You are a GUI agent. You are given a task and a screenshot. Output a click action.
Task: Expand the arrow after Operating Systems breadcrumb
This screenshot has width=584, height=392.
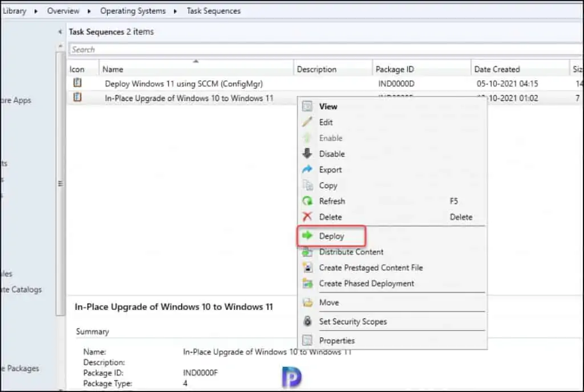[175, 11]
